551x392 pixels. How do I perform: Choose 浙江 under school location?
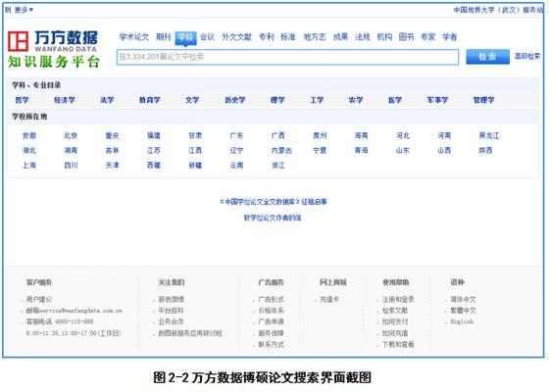(278, 165)
